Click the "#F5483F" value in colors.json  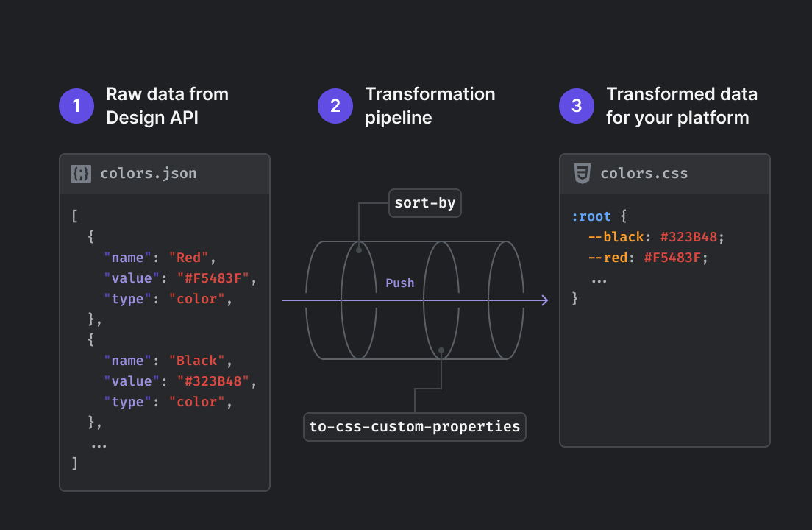(x=218, y=278)
